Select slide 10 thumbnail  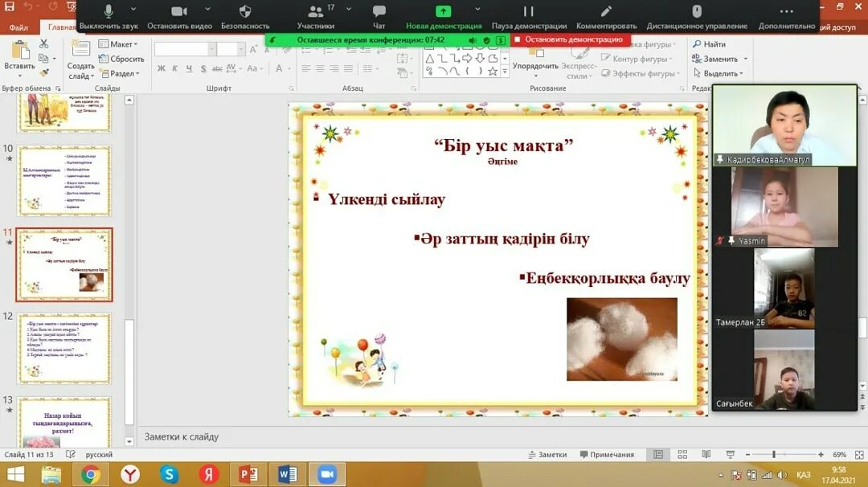click(64, 180)
